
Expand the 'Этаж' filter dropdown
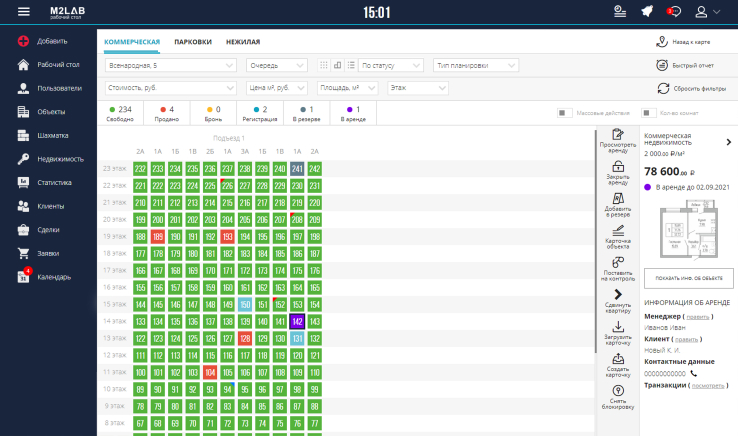(417, 88)
